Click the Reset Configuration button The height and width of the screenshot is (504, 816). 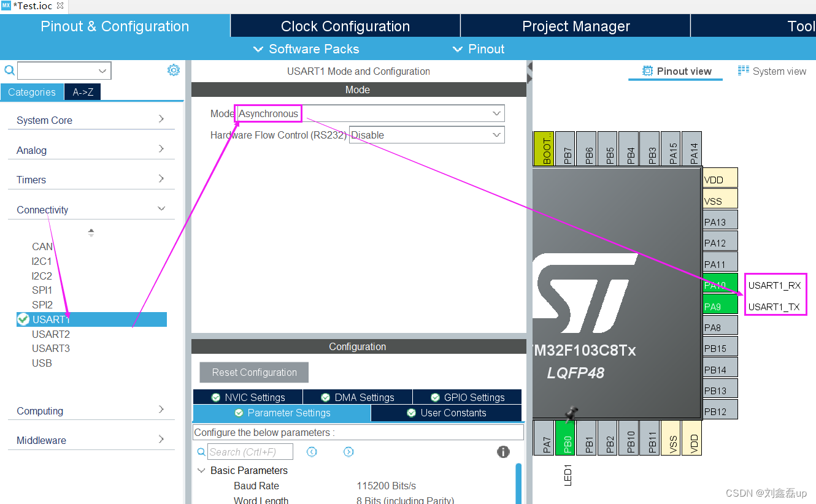254,372
